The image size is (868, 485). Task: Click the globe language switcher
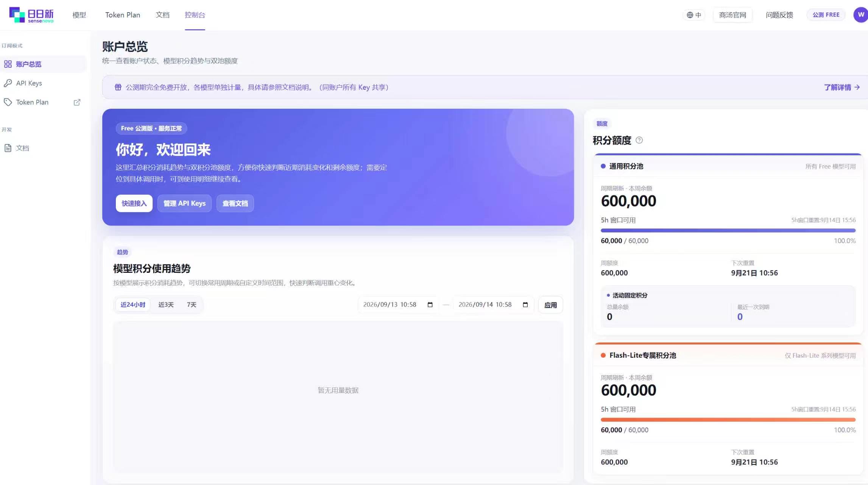tap(694, 15)
